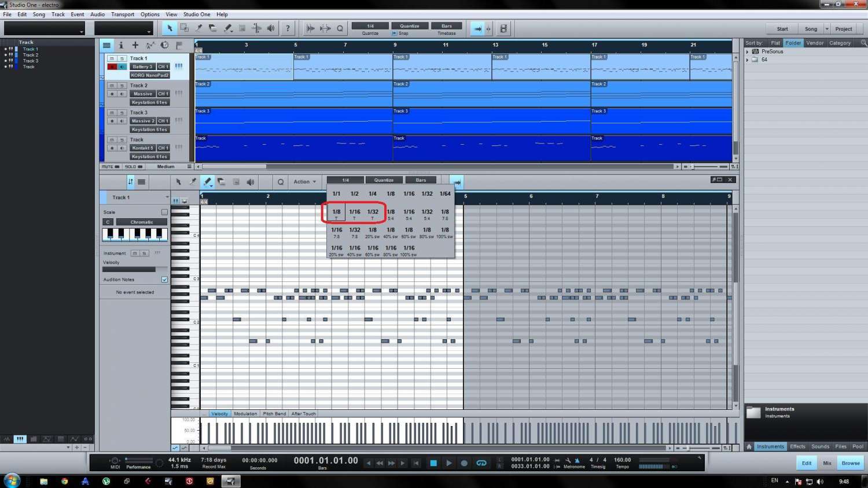The image size is (868, 488).
Task: Select the Paint tool in the piano roll editor
Action: (207, 182)
